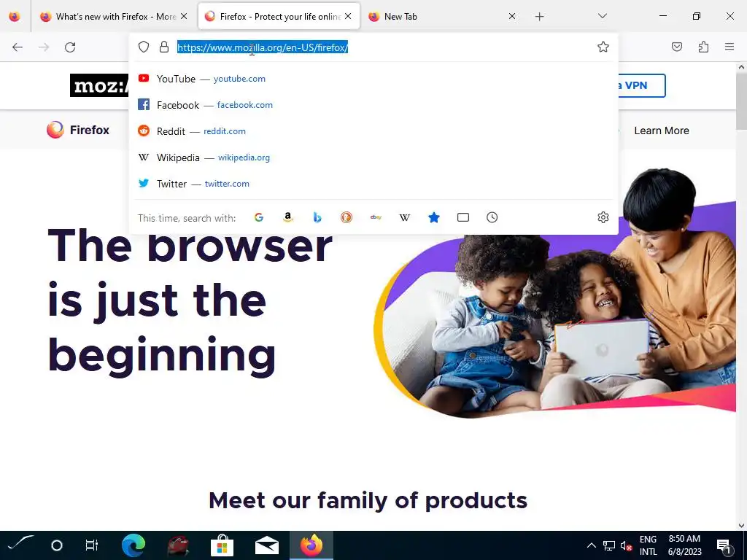Choose YouTube suggestion
747x560 pixels.
[x=373, y=79]
